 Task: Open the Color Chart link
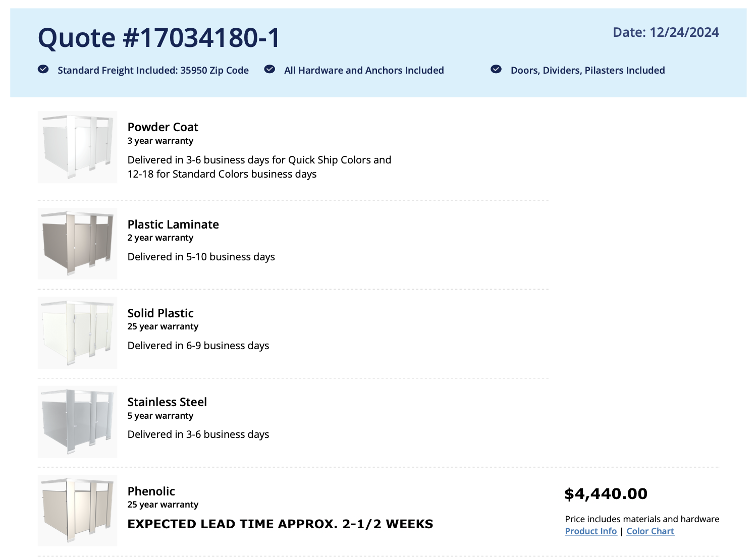(650, 531)
